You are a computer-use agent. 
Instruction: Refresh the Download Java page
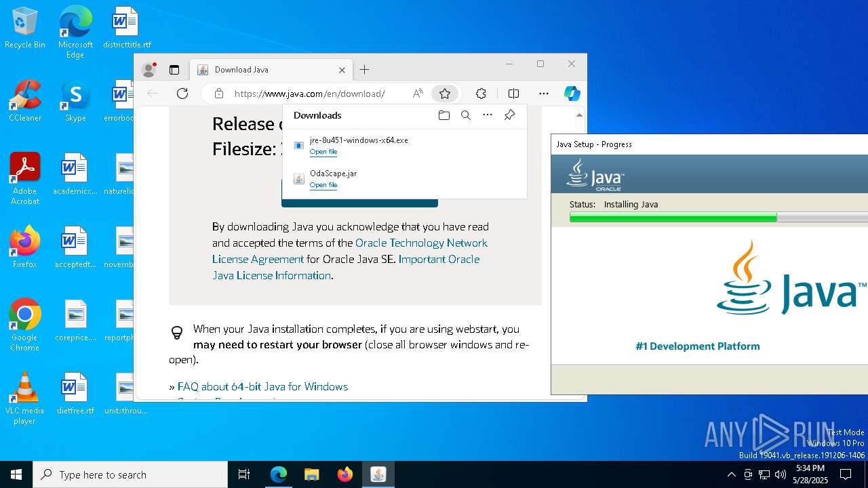[182, 94]
